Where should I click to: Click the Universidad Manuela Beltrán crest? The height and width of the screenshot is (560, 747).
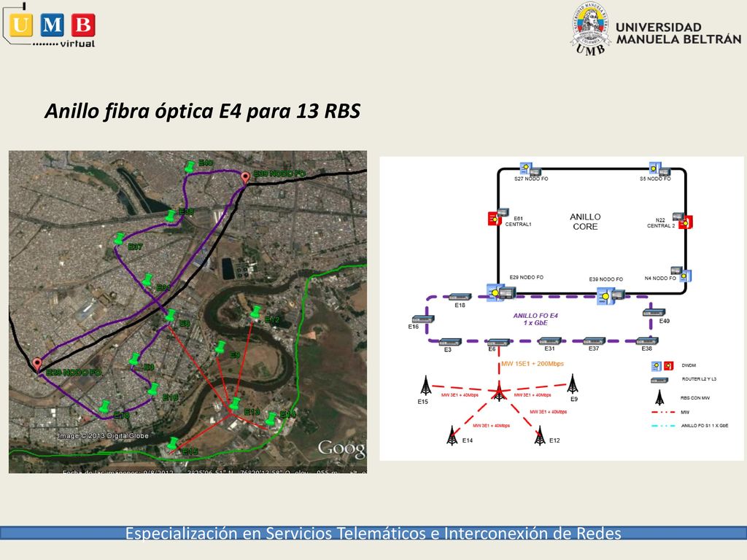tap(590, 28)
